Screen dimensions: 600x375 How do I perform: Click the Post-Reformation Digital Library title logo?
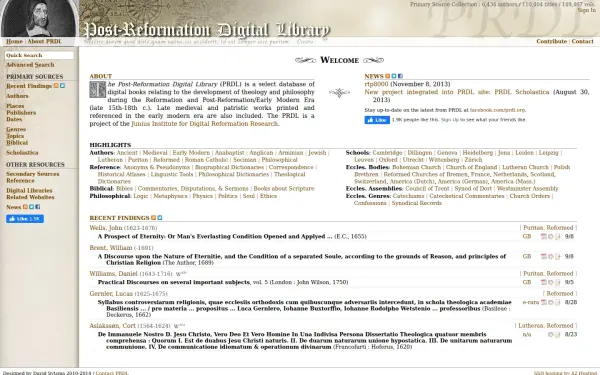207,30
